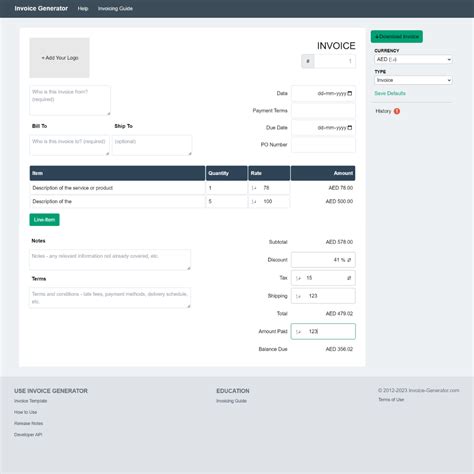Toggle discount percent/flat switch icon

coord(349,260)
